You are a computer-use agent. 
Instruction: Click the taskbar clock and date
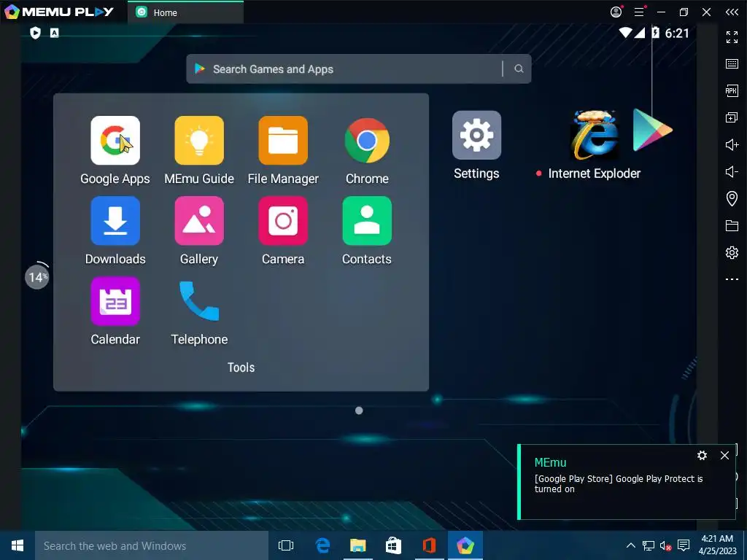718,545
